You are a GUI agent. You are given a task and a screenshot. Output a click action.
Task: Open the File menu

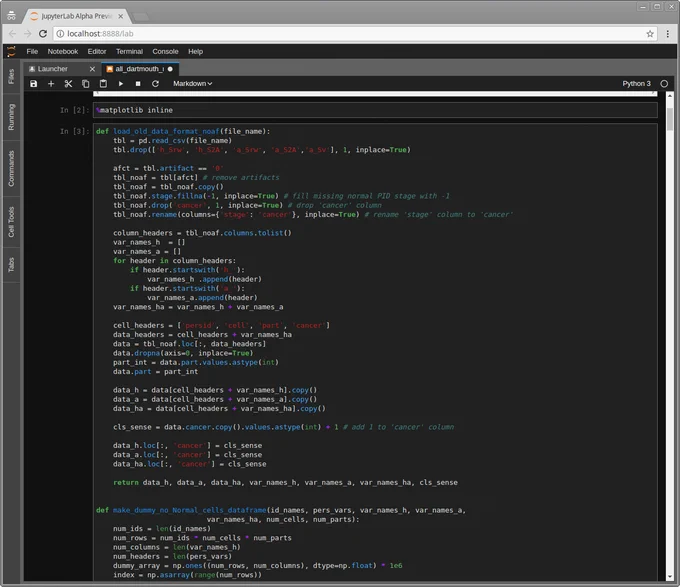[32, 51]
